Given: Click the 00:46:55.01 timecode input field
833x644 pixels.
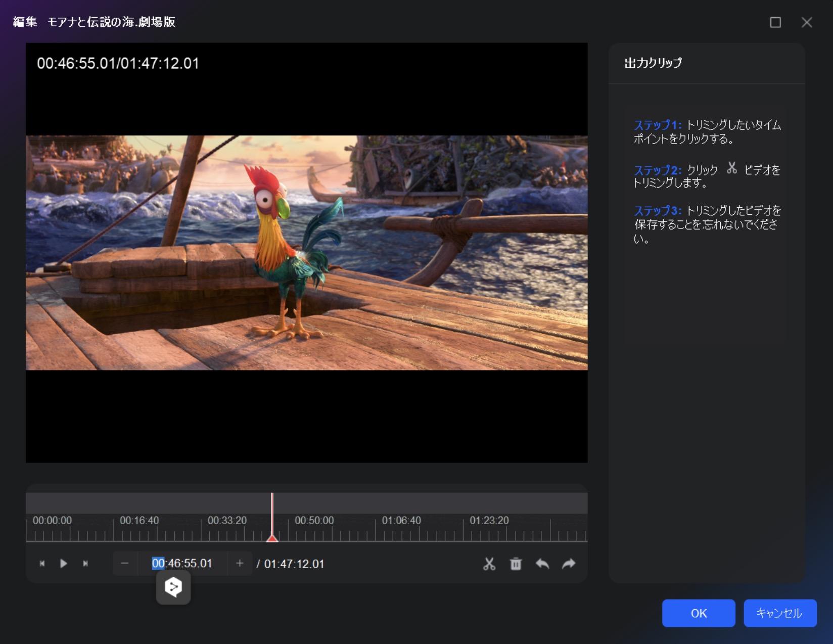Looking at the screenshot, I should point(182,563).
